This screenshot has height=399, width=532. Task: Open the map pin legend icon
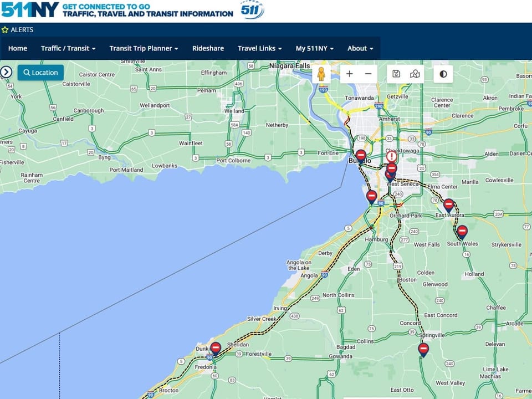pyautogui.click(x=415, y=74)
